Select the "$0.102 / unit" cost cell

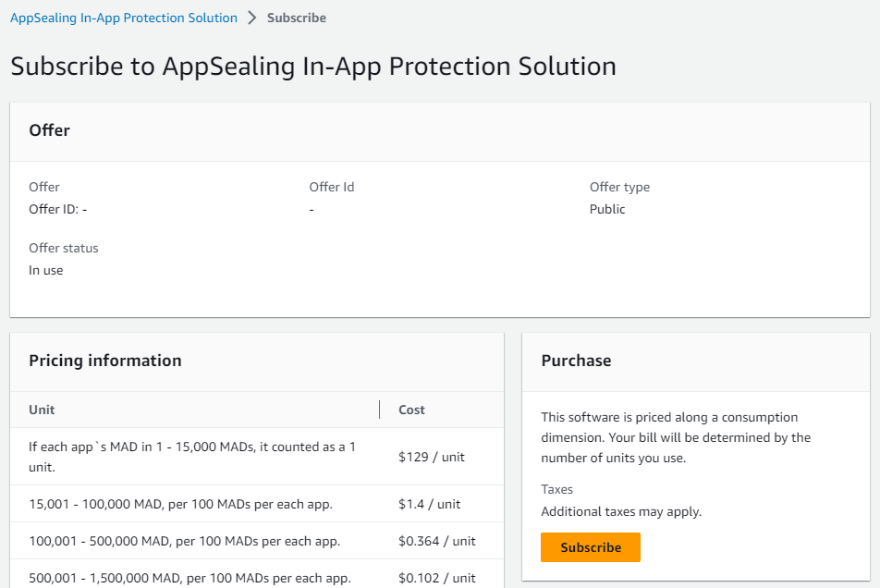pyautogui.click(x=436, y=578)
